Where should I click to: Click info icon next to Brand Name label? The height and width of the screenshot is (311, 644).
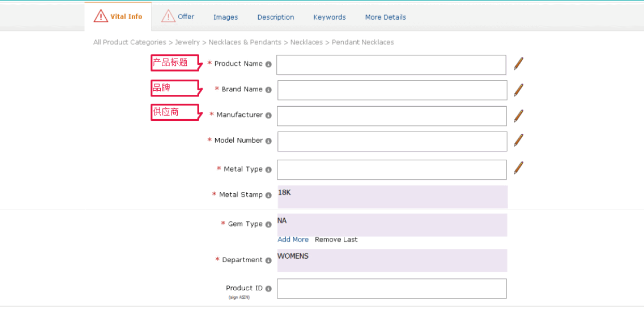269,90
